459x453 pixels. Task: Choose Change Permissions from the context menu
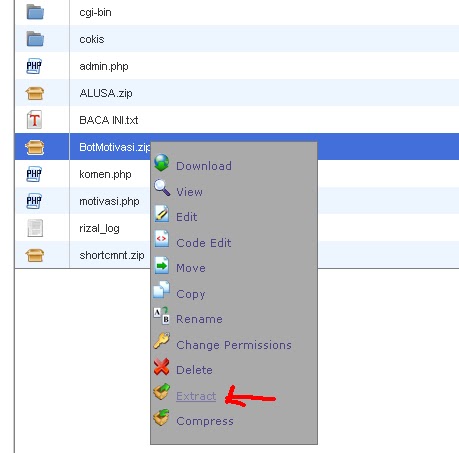(234, 345)
